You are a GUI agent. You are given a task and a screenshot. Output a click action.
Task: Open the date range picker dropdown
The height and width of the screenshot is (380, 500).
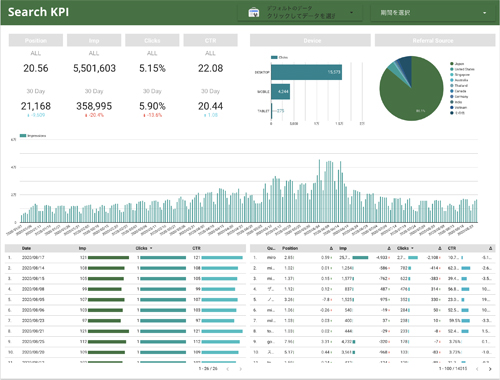[433, 13]
